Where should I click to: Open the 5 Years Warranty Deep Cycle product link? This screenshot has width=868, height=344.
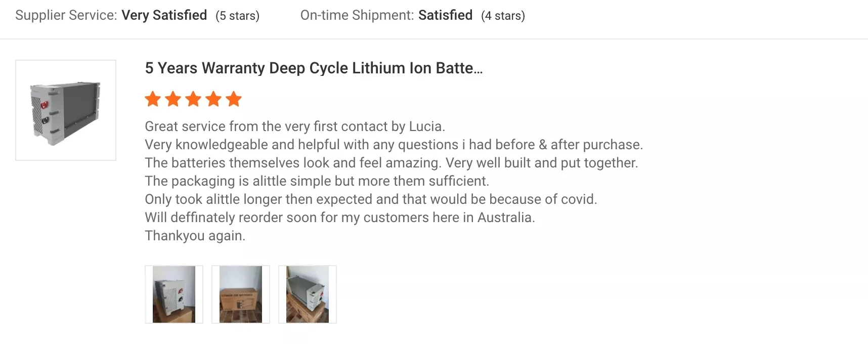[314, 68]
